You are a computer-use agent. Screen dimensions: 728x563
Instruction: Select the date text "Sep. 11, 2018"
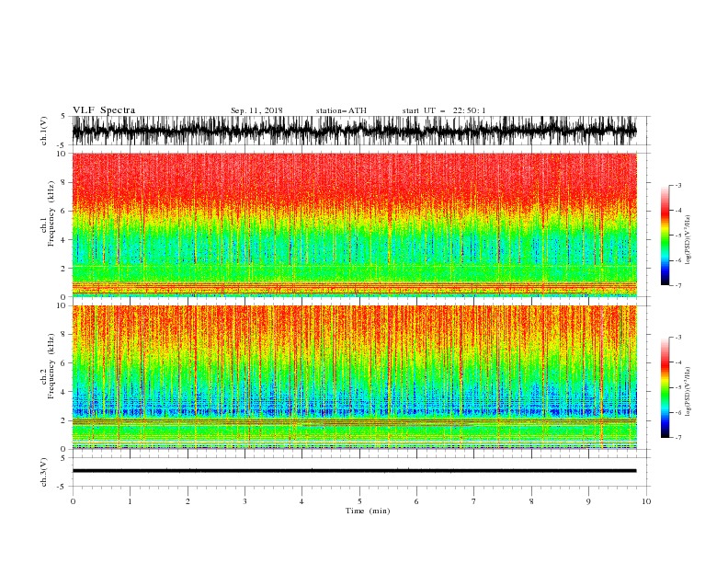click(x=256, y=110)
